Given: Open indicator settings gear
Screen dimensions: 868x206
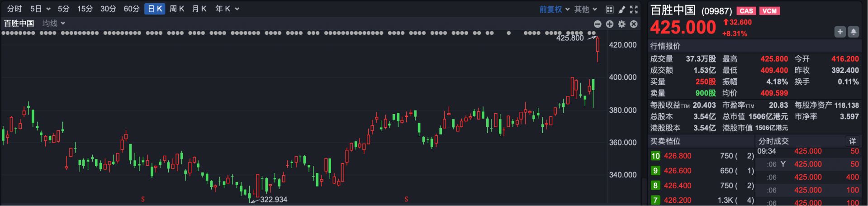Looking at the screenshot, I should 622,24.
